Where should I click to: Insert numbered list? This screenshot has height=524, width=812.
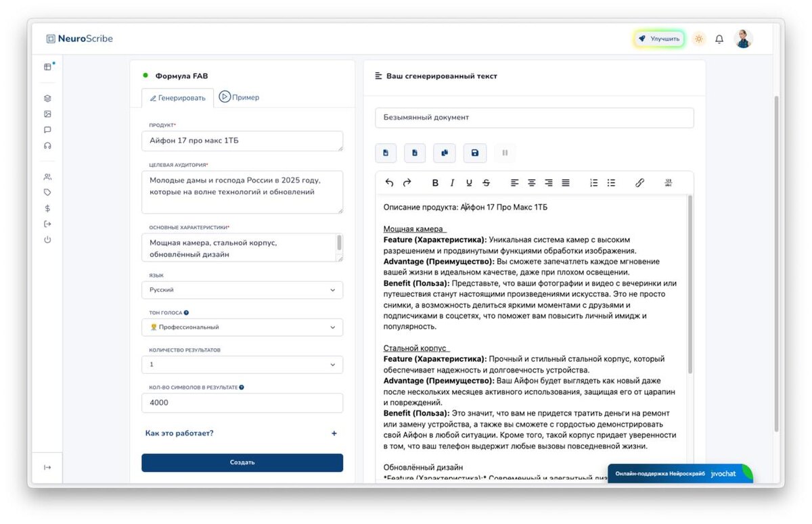[x=594, y=183]
